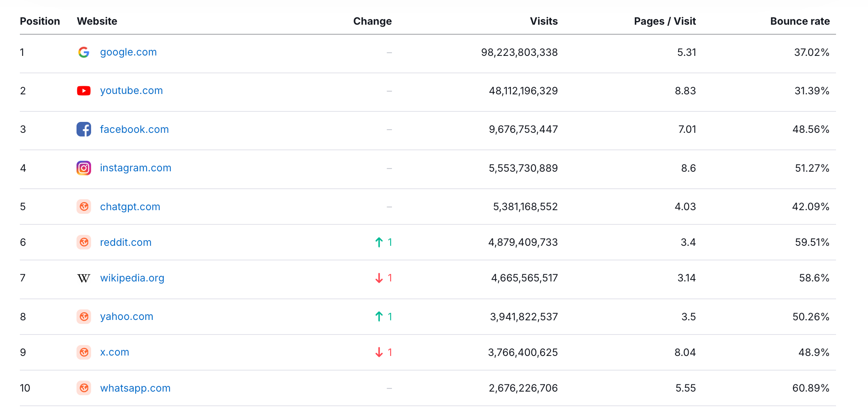Viewport: 868px width, 409px height.
Task: Select visits value 5,381,168,552
Action: [x=525, y=207]
